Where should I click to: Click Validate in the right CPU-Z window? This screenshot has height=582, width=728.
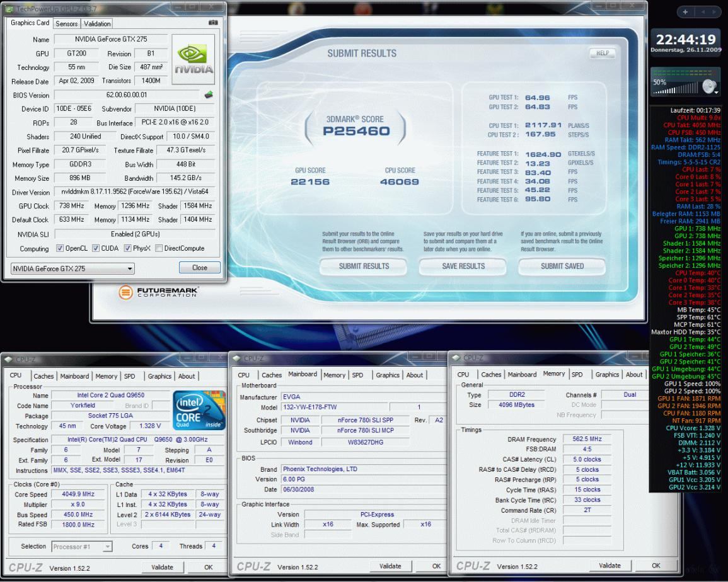[610, 565]
